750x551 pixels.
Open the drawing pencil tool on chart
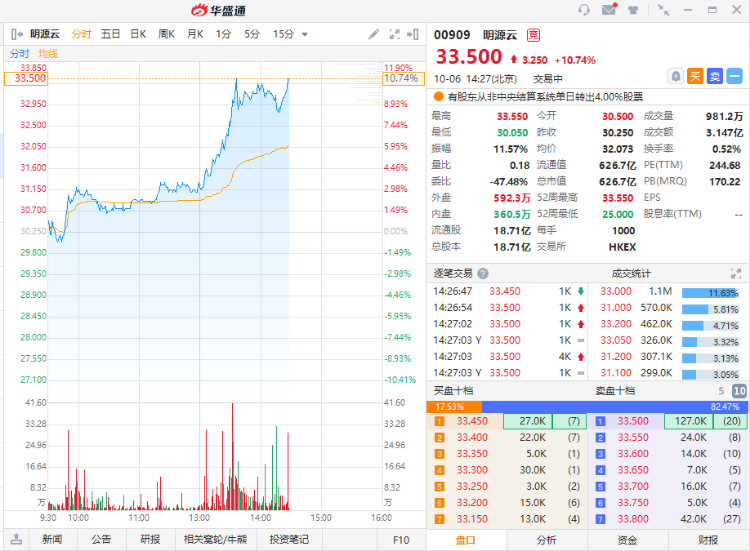[x=374, y=34]
